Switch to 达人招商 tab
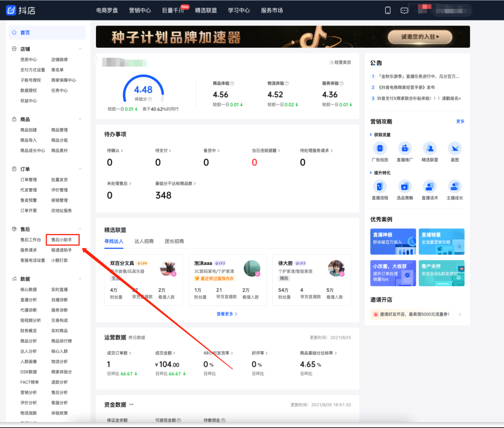Screen dimensions: 504x428 [144, 241]
